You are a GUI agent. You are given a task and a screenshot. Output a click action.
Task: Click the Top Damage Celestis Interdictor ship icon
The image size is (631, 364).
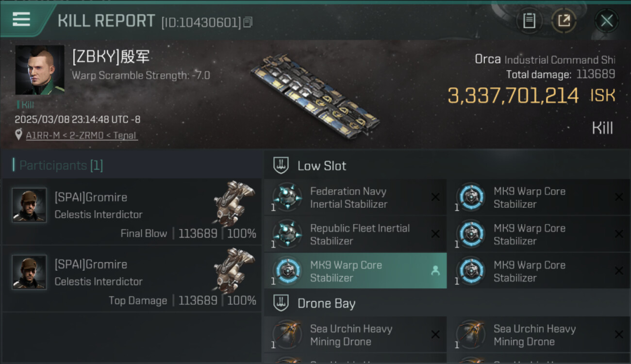point(234,267)
